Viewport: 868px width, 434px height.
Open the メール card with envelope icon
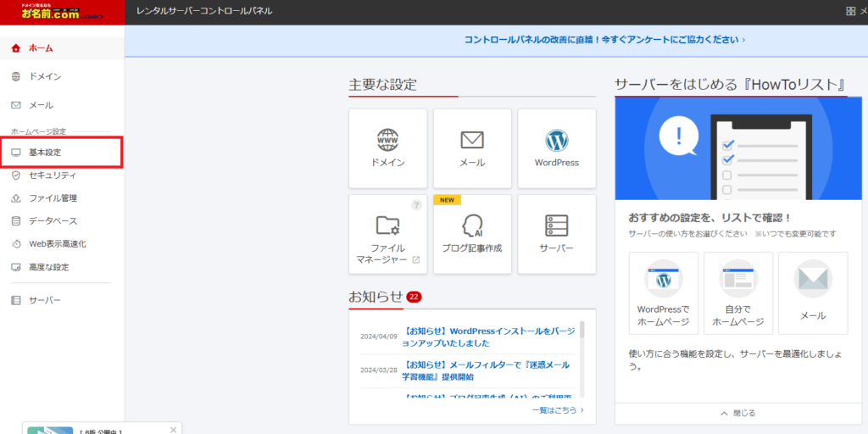coord(472,148)
